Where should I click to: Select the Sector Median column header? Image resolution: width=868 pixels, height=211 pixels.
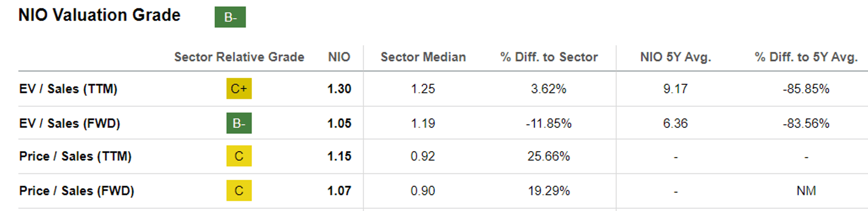point(423,57)
